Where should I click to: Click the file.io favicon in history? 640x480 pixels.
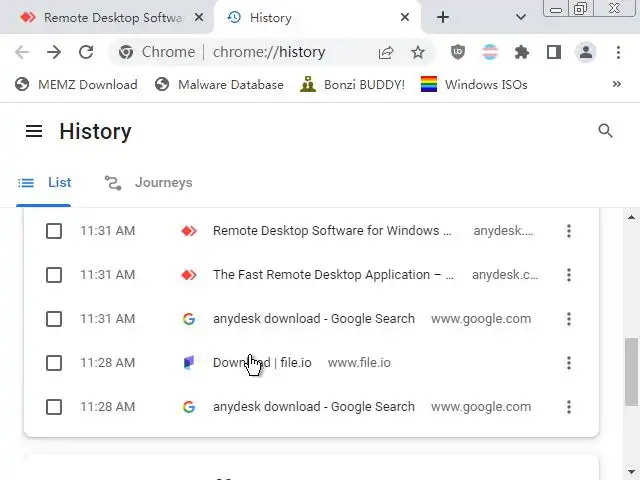click(189, 362)
